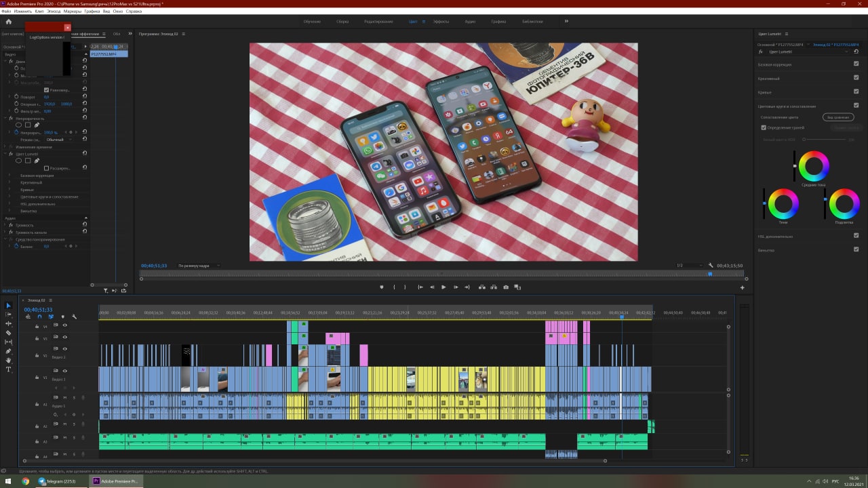Click the highlights color wheel
868x488 pixels.
844,203
